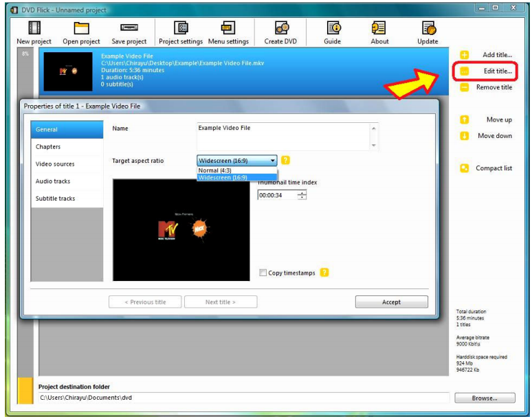Enable the Copy timestamps checkbox
This screenshot has width=532, height=419.
point(263,273)
